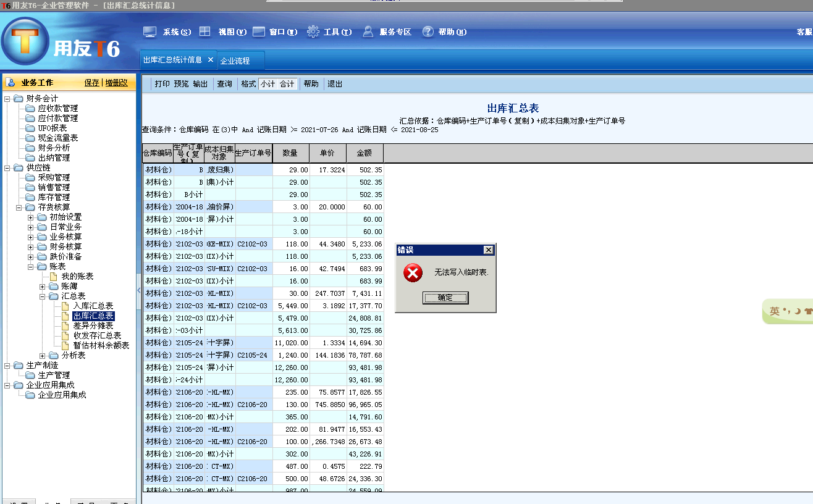Click the 数量 column header
Viewport: 813px width, 504px height.
pyautogui.click(x=291, y=153)
